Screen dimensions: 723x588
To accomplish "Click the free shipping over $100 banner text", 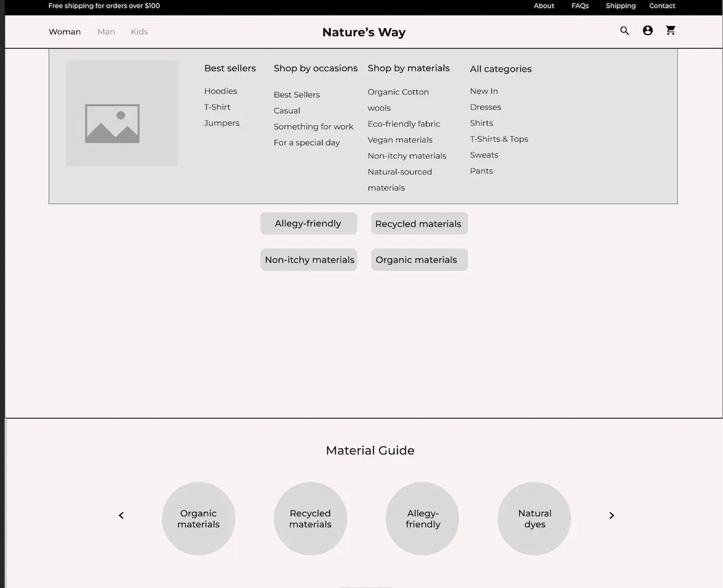I will point(104,6).
